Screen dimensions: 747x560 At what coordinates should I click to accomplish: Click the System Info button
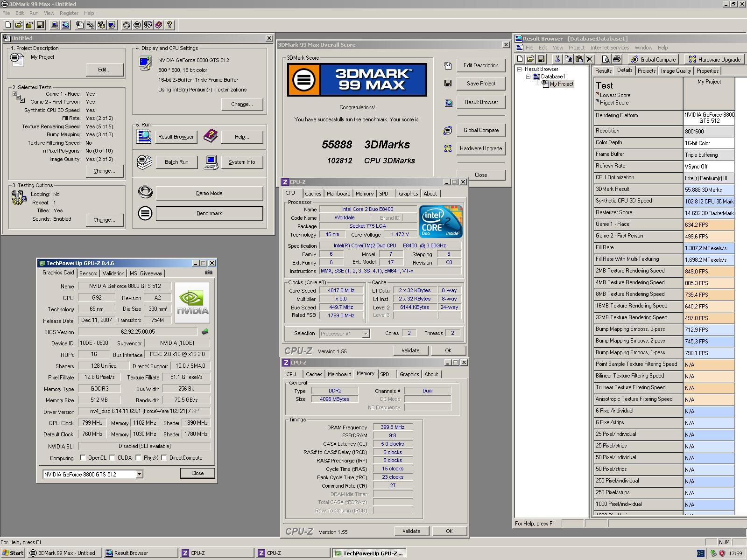[x=241, y=162]
